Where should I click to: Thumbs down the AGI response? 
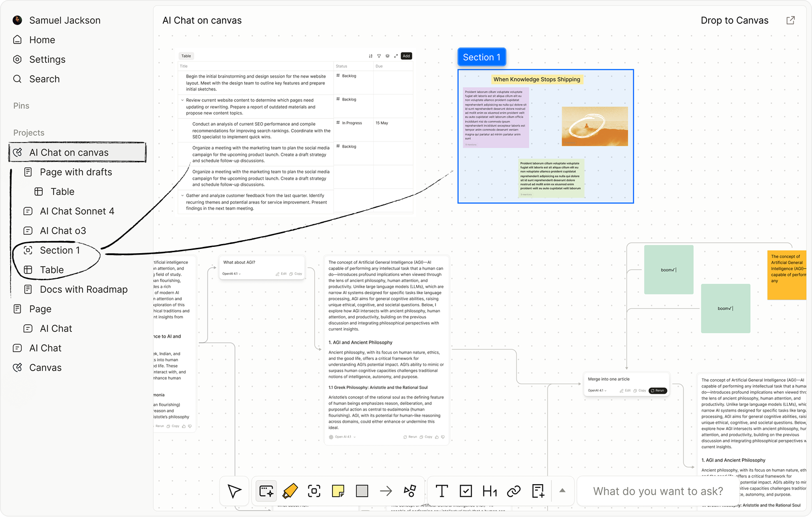[443, 437]
